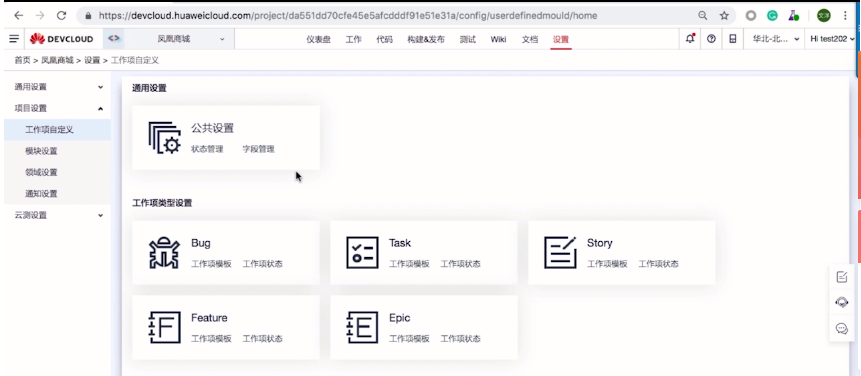Open the 代码 tab
861x376 pixels.
pyautogui.click(x=384, y=39)
